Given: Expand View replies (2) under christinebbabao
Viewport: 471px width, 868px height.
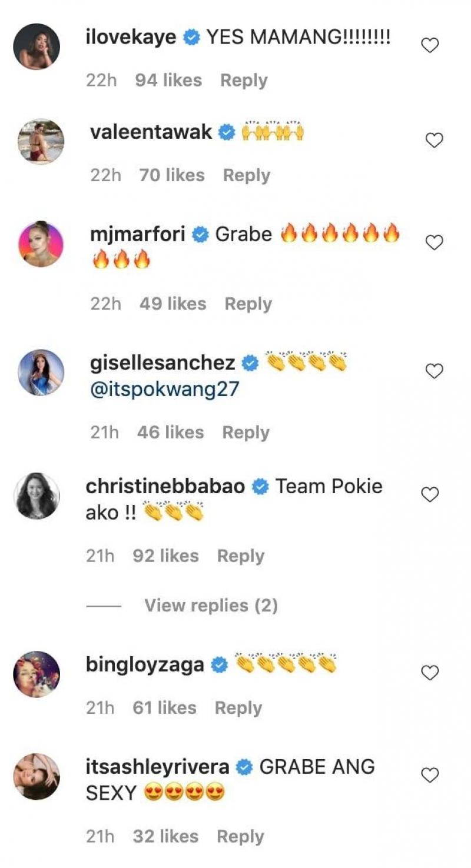Looking at the screenshot, I should pos(211,606).
